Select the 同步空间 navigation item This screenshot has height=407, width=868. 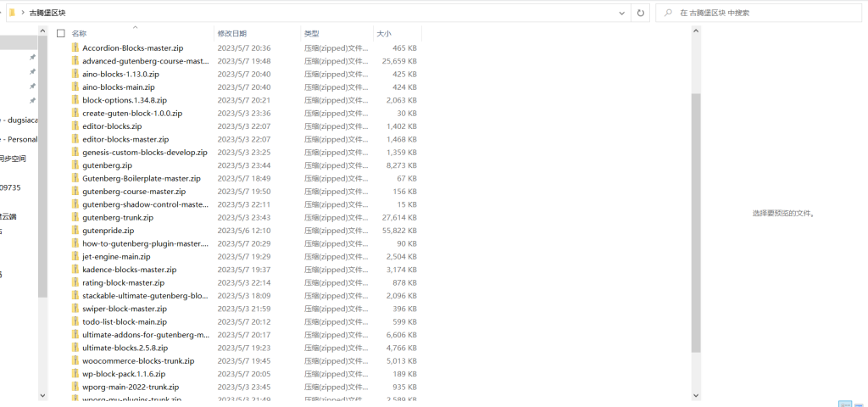point(13,159)
